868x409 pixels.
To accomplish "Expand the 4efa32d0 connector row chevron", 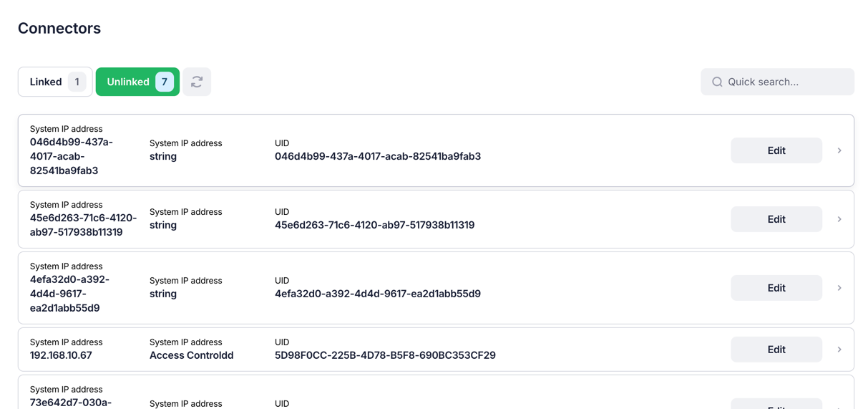I will tap(839, 288).
